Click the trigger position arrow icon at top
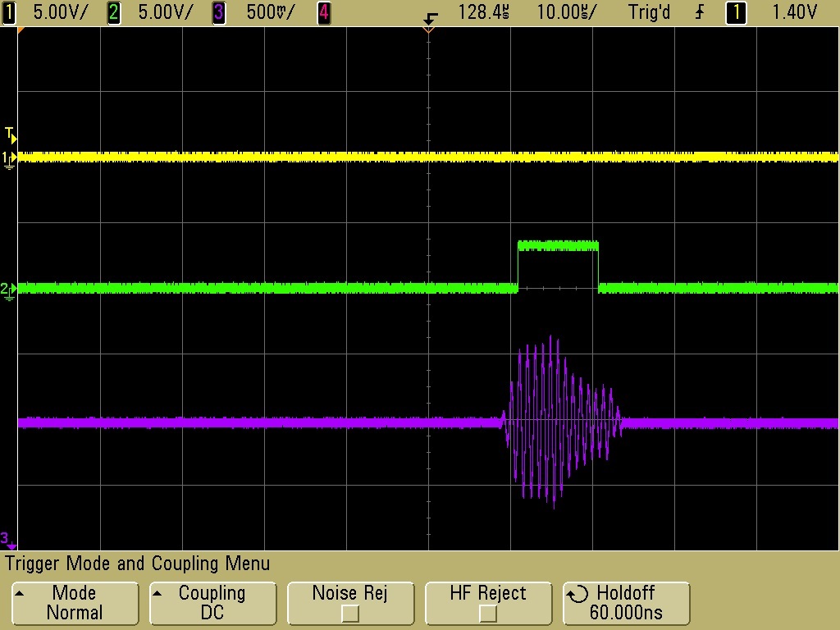This screenshot has height=630, width=840. coord(430,18)
